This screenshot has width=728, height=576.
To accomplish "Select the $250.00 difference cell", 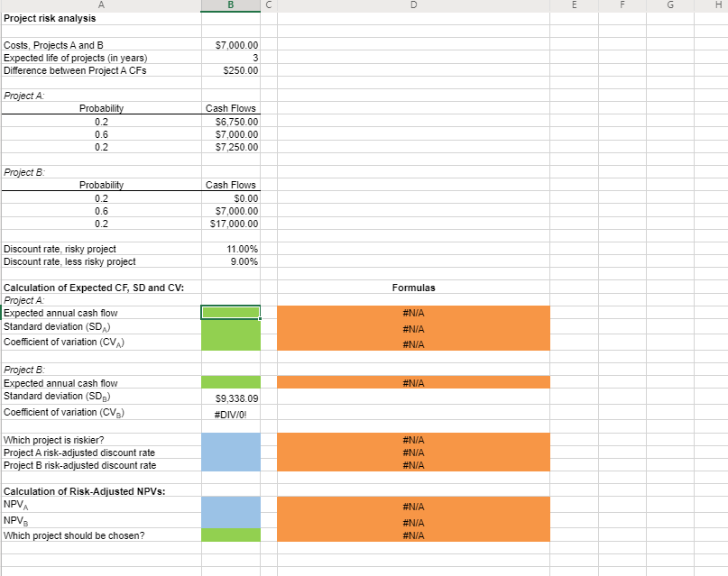I will pos(231,70).
